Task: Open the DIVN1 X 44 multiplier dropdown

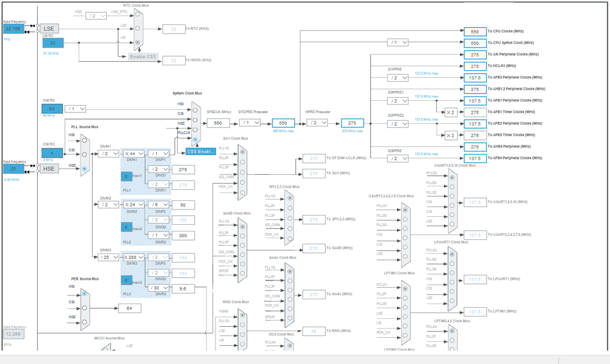Action: [134, 154]
